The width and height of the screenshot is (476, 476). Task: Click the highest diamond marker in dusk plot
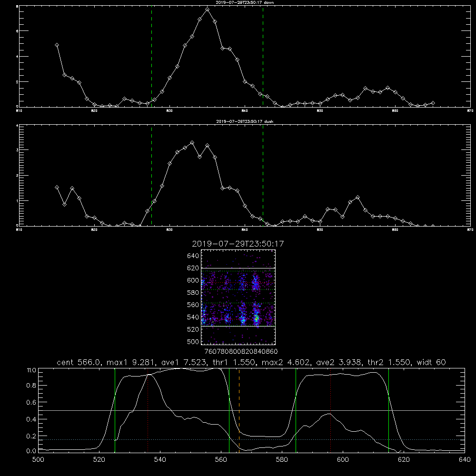click(x=192, y=142)
